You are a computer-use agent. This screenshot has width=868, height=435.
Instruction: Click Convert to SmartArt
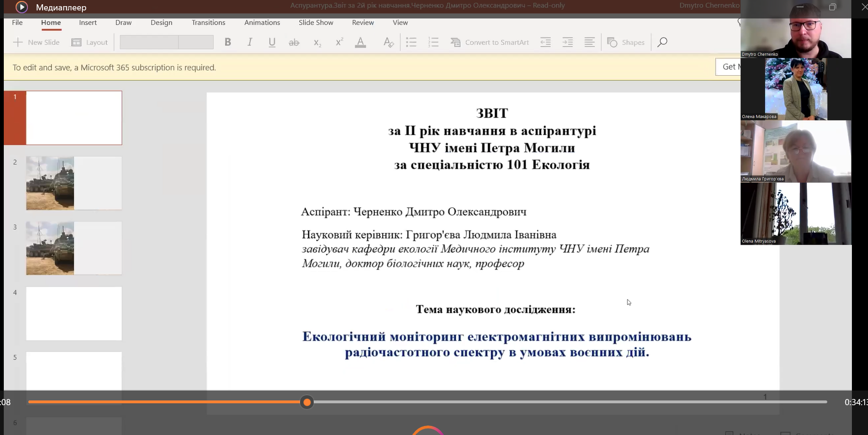pos(490,42)
